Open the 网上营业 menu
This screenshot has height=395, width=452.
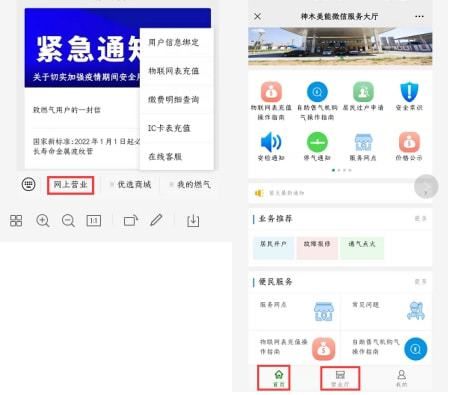[70, 185]
